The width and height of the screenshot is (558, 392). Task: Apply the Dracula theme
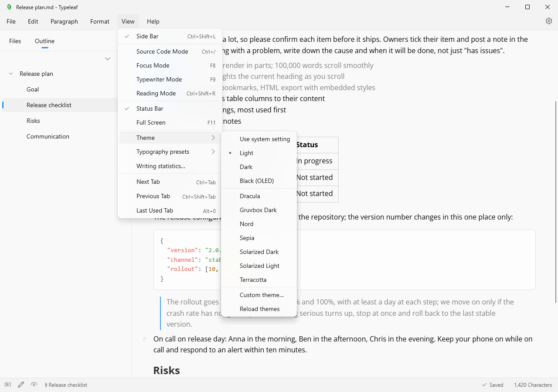click(259, 196)
